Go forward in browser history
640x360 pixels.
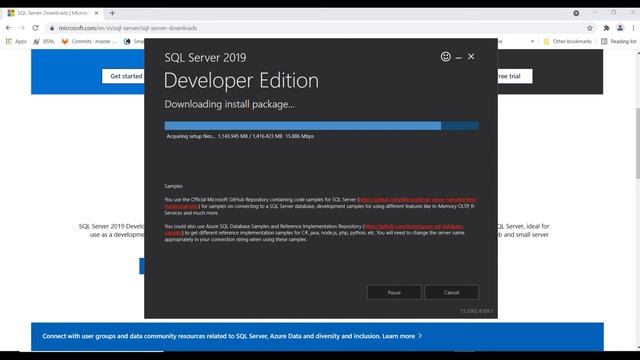click(22, 28)
